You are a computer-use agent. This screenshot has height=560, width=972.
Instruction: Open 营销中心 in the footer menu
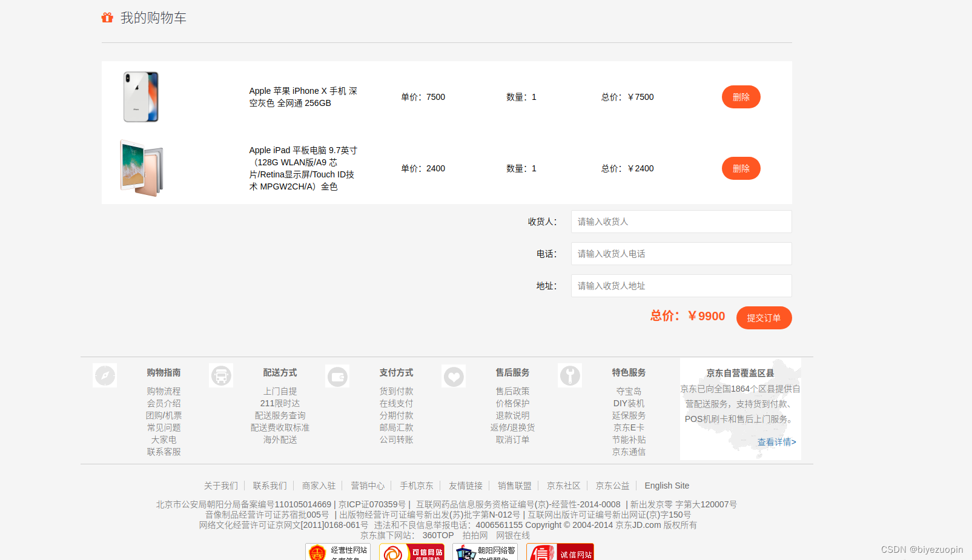click(368, 486)
